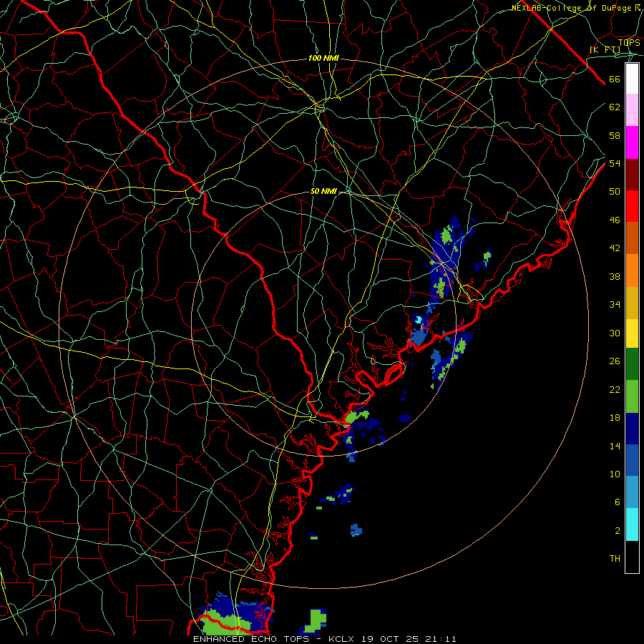Viewport: 644px width, 644px height.
Task: Click the light green legend swatch
Action: tap(632, 396)
